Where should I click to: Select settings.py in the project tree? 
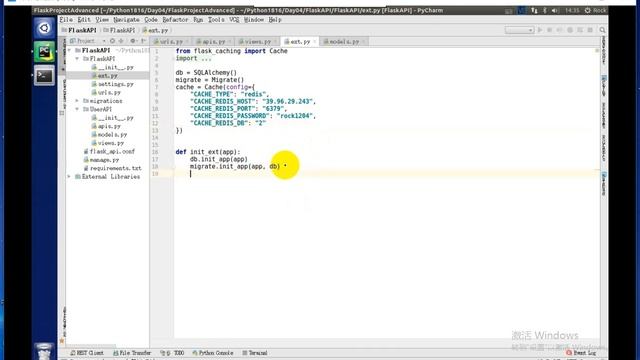pyautogui.click(x=113, y=84)
